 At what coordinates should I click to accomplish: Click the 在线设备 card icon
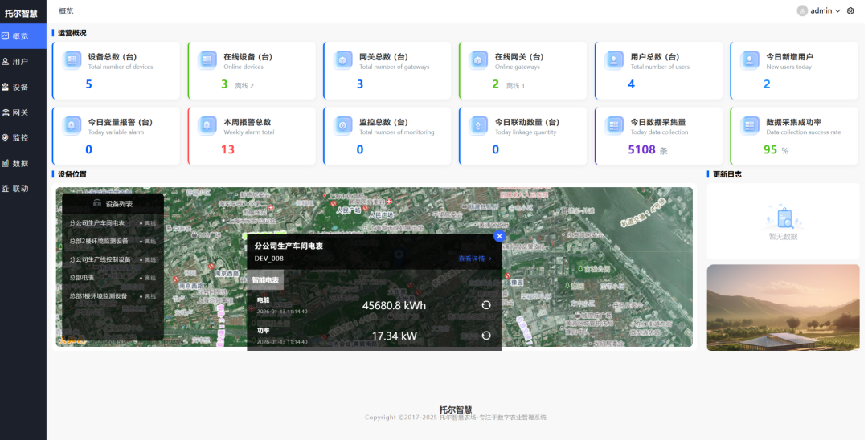pyautogui.click(x=207, y=59)
